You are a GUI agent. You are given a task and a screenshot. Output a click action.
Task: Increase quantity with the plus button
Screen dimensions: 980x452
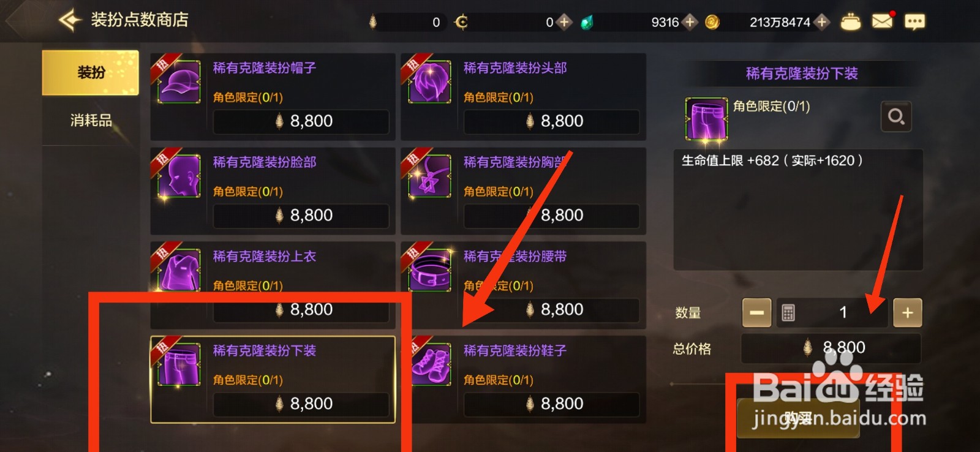[x=907, y=313]
